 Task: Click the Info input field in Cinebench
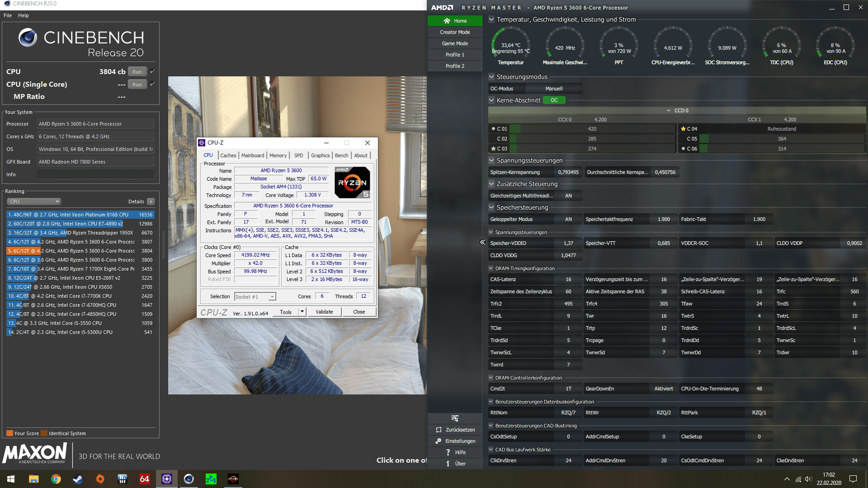click(95, 174)
